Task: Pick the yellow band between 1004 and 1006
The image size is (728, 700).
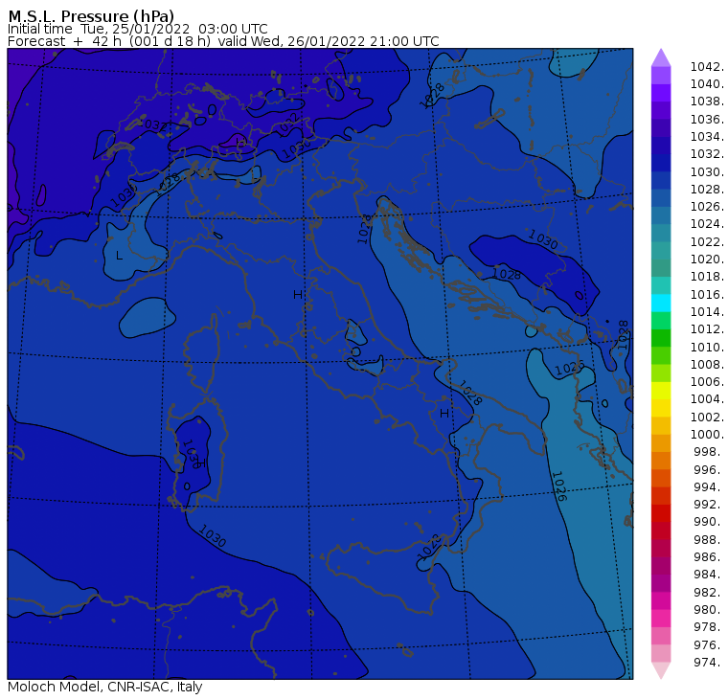Action: [x=661, y=391]
